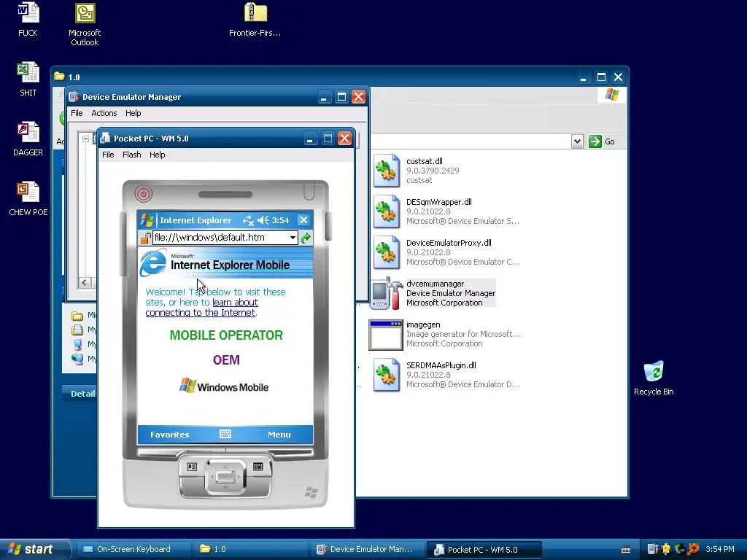Switch to 1.0 folder taskbar item
Viewport: 747px width, 560px height.
click(x=250, y=549)
